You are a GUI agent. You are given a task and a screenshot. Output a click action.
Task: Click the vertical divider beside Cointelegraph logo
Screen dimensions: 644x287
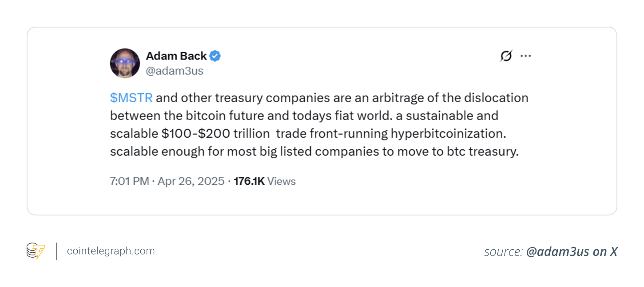pos(56,251)
